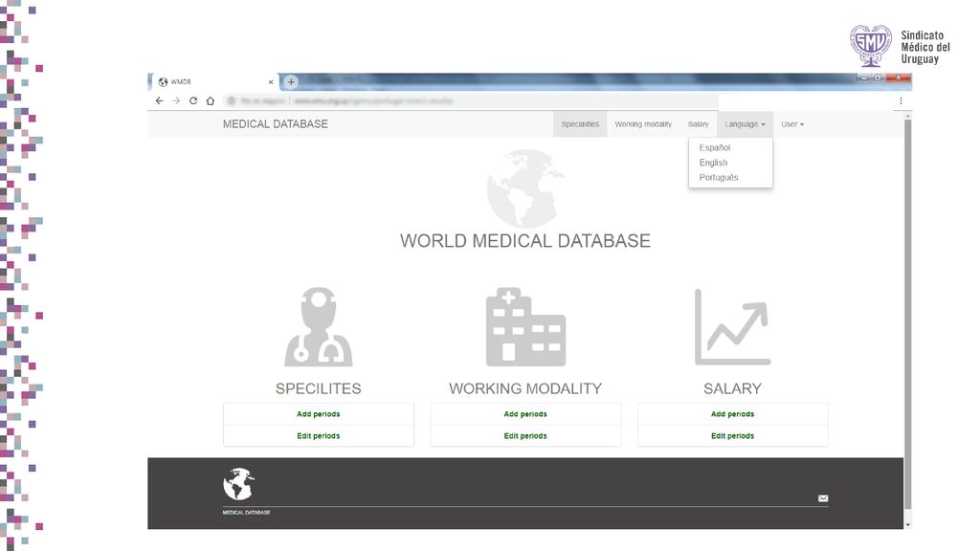Open the Salary nav item
980x551 pixels.
click(x=698, y=124)
